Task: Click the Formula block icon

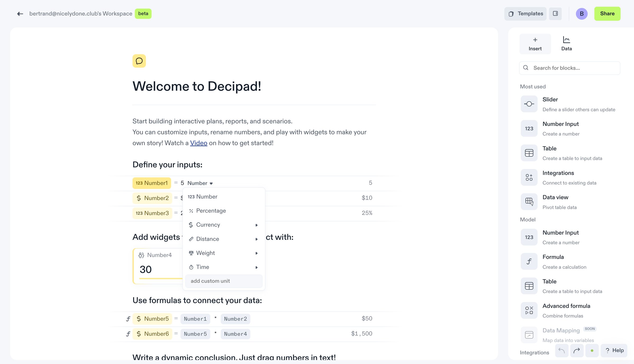Action: [x=529, y=262]
